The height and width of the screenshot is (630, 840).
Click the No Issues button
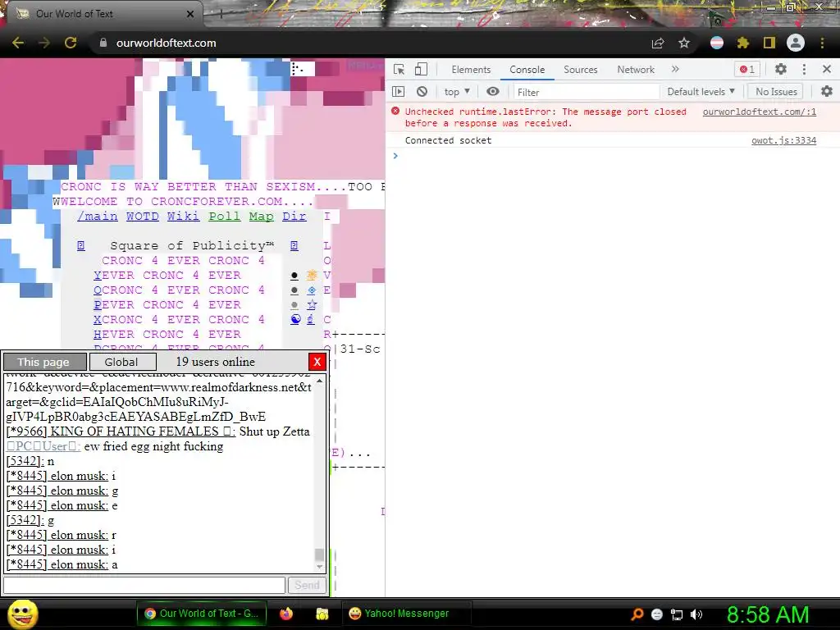pos(776,92)
